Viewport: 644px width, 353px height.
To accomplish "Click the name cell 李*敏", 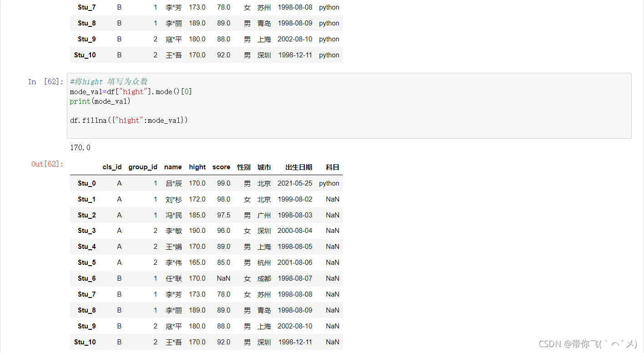I will pyautogui.click(x=174, y=231).
